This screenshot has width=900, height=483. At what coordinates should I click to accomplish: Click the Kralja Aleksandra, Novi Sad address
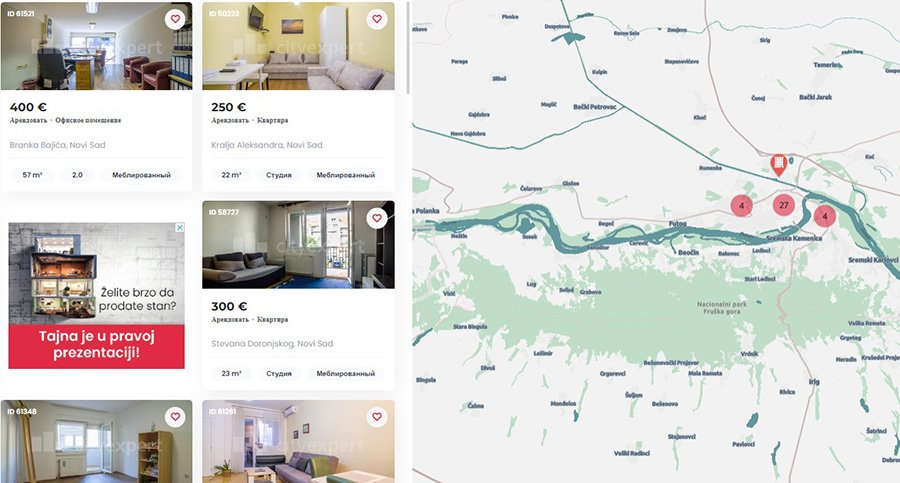267,145
